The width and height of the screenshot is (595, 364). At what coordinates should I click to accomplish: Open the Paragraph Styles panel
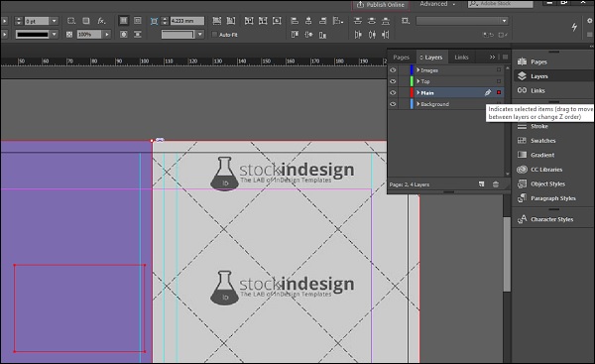(553, 198)
